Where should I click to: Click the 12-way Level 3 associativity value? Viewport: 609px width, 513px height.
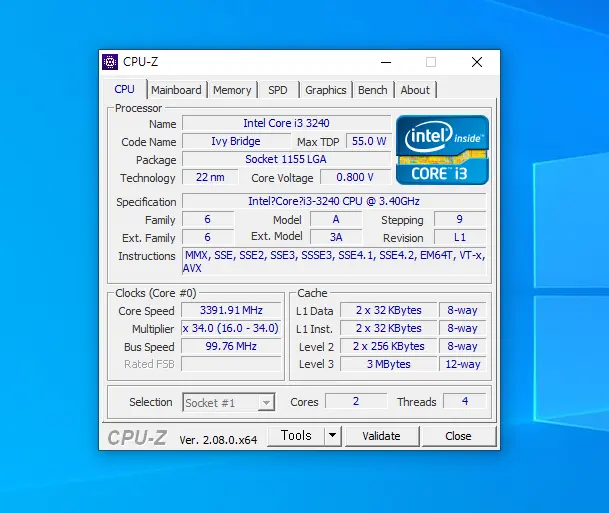463,364
